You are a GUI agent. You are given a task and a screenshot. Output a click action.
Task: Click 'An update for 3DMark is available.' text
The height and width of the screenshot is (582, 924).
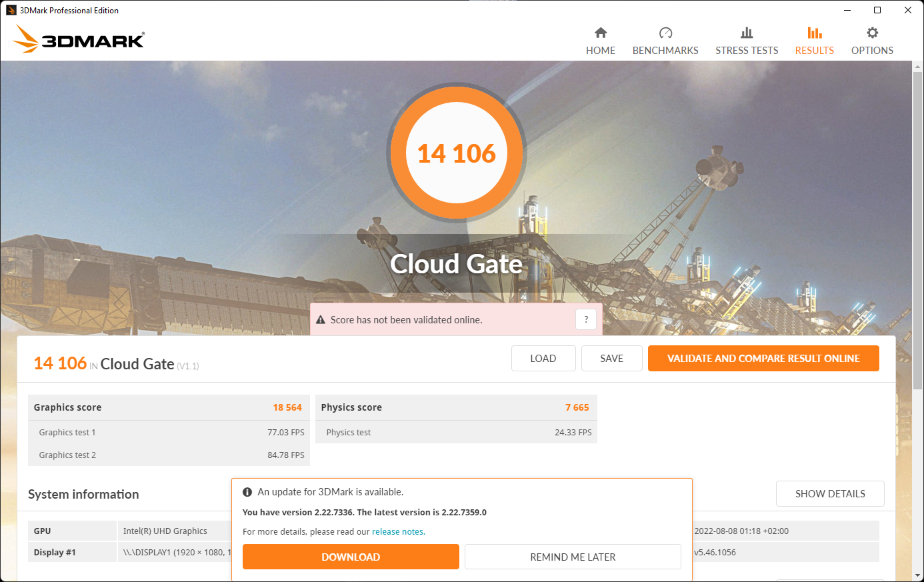coord(331,492)
